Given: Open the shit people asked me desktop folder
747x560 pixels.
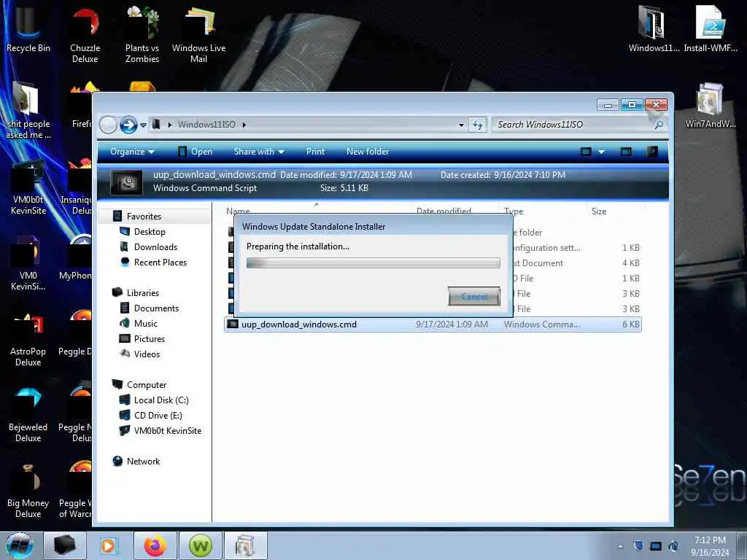Looking at the screenshot, I should 28,109.
